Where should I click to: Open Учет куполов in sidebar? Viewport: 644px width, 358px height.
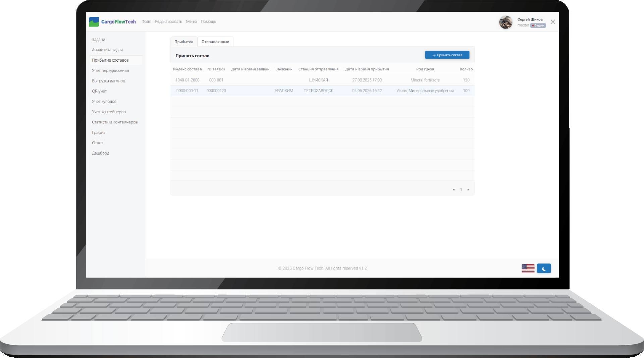coord(104,102)
